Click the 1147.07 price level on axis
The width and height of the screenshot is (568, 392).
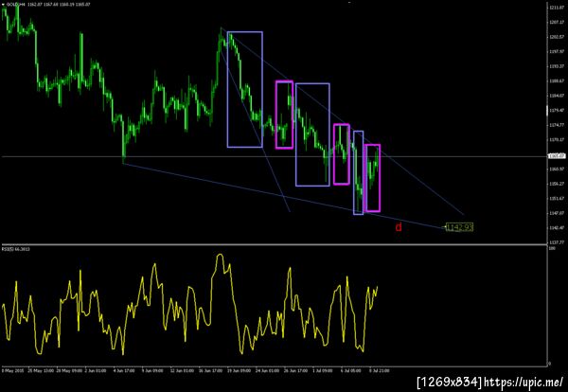click(556, 213)
